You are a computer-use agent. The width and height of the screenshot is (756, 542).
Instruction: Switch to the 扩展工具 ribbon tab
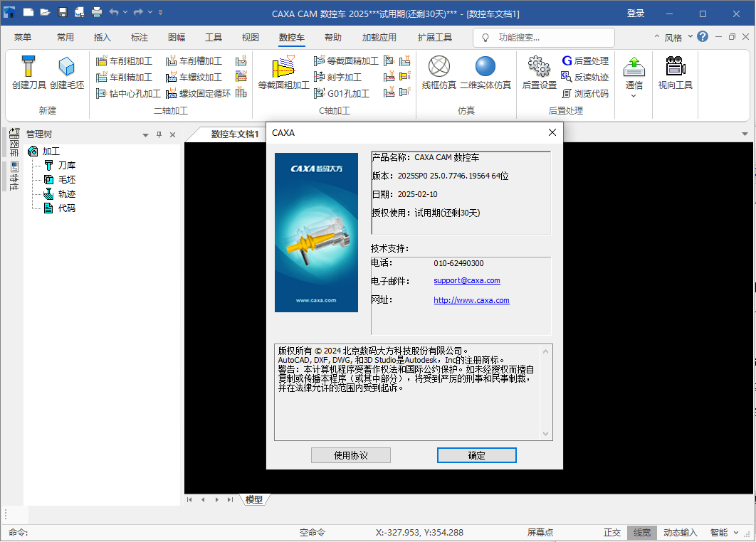[435, 37]
